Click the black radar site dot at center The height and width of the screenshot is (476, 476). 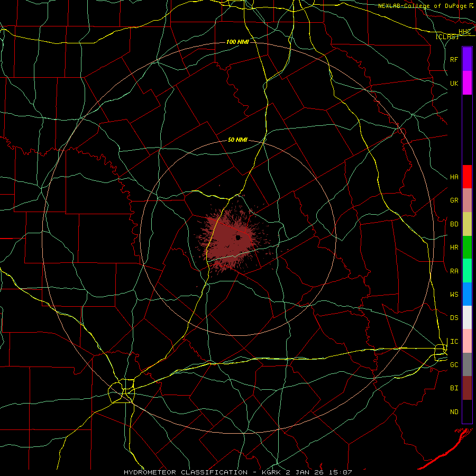point(239,237)
